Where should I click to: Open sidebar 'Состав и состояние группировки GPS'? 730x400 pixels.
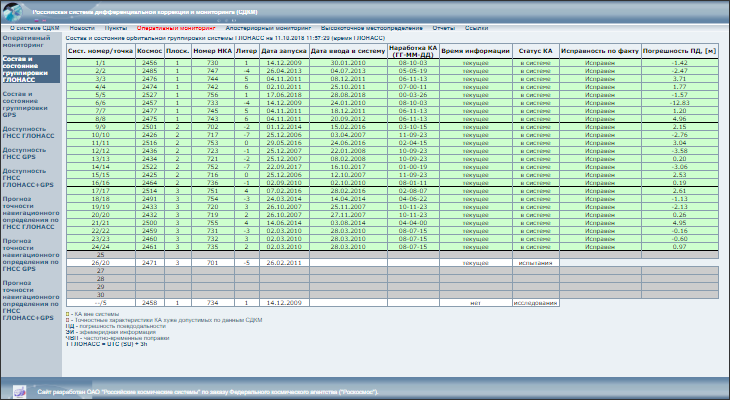tap(25, 104)
